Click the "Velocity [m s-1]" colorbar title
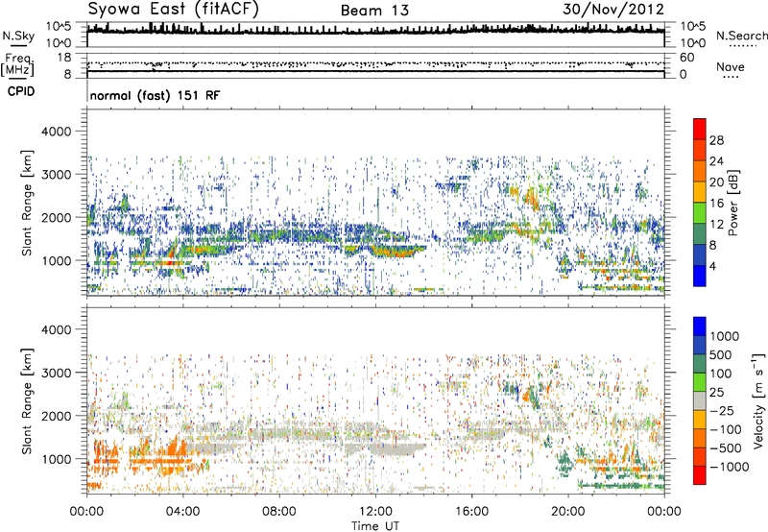The image size is (768, 532). click(758, 399)
